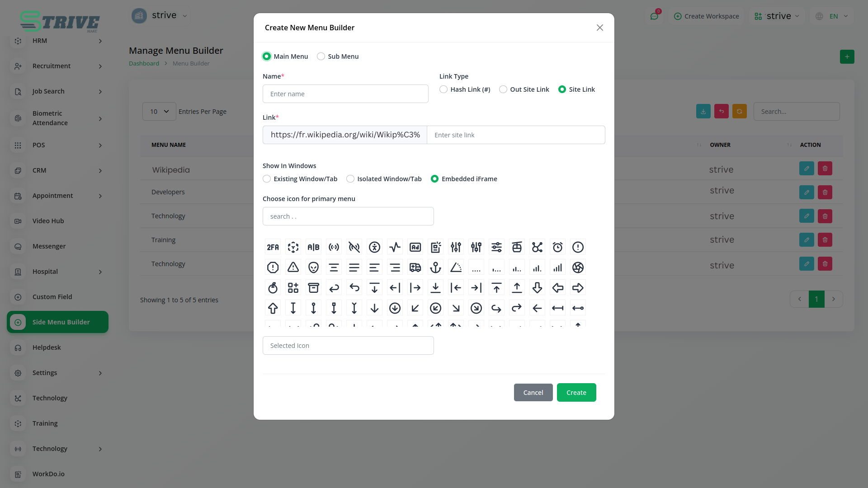Select Isolated Window/Tab option

tap(350, 179)
